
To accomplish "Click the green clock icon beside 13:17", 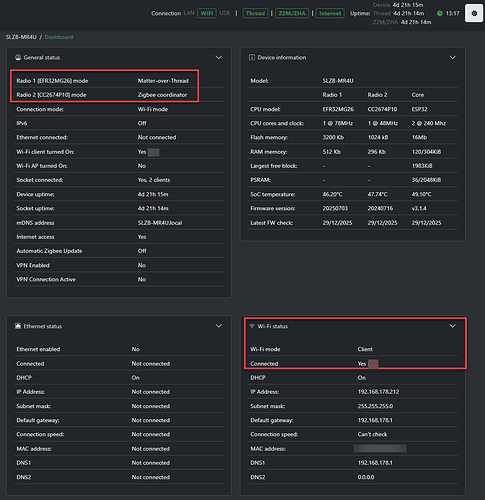I will (440, 13).
